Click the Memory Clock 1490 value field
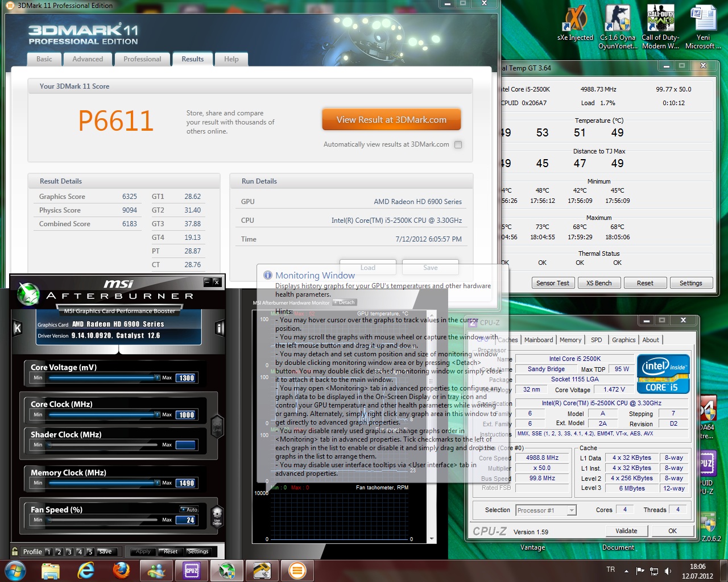728x582 pixels. tap(186, 483)
